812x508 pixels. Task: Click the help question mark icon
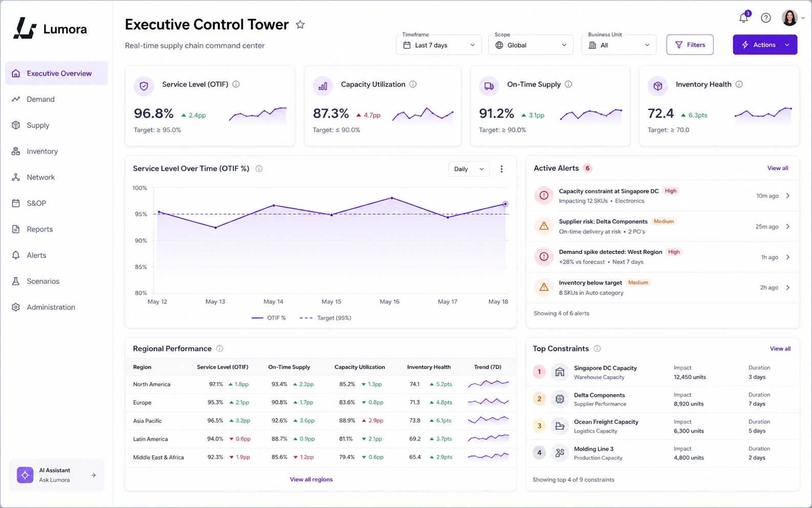pos(766,18)
